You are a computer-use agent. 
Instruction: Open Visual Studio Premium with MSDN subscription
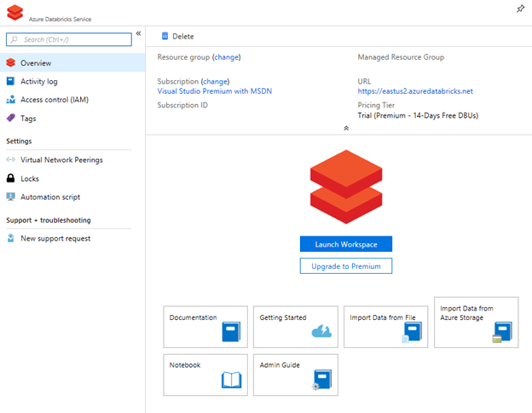[215, 90]
